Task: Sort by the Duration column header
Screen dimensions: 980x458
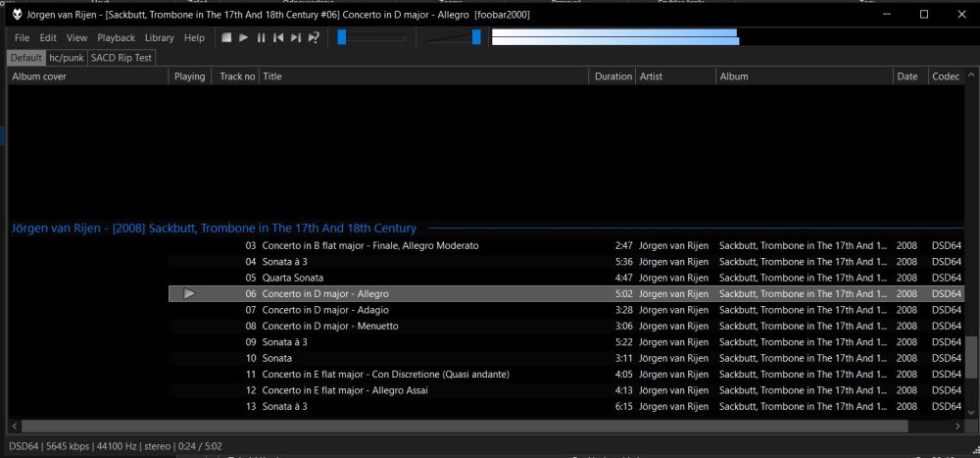Action: 612,76
